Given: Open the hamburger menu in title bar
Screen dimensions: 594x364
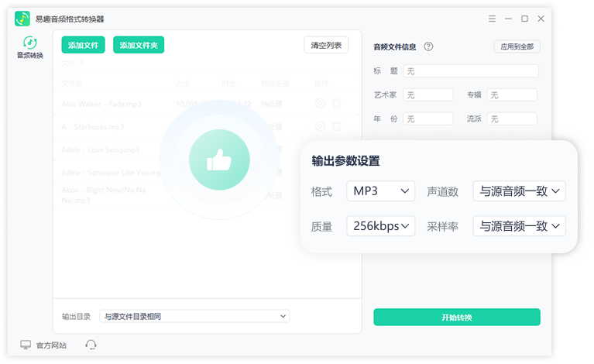Looking at the screenshot, I should tap(493, 19).
